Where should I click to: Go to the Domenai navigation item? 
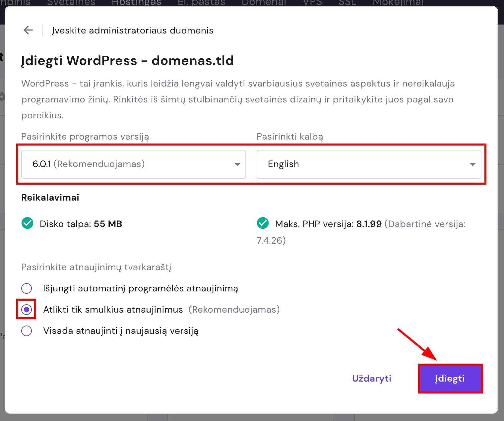[264, 3]
